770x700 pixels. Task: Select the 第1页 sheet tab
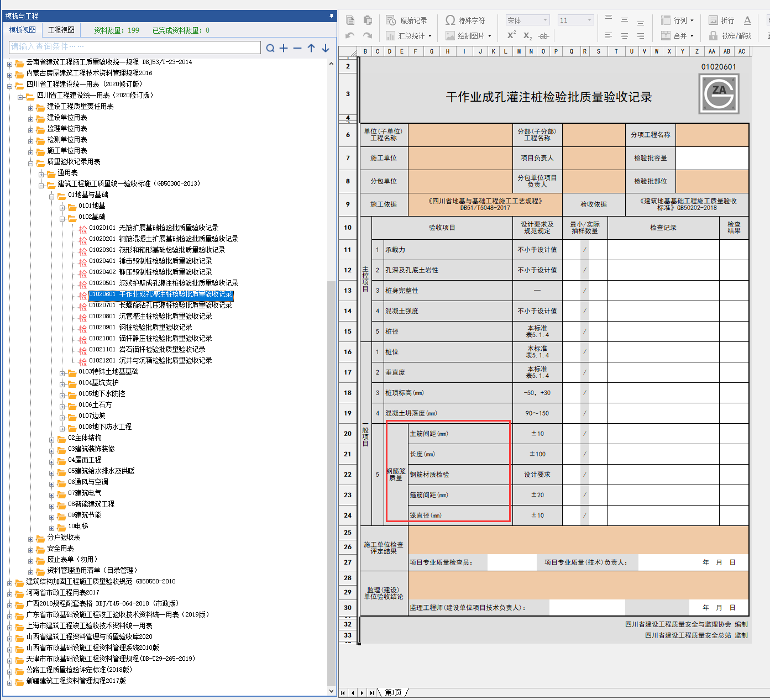coord(394,692)
